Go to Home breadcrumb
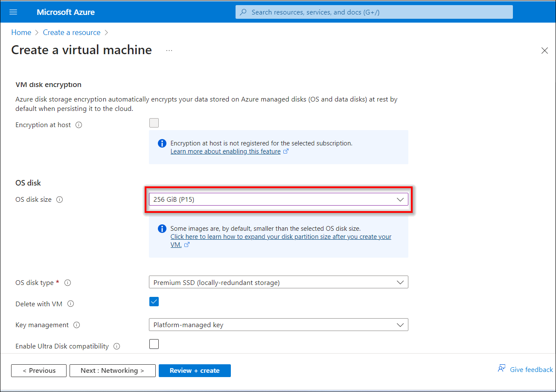Image resolution: width=556 pixels, height=392 pixels. point(21,32)
